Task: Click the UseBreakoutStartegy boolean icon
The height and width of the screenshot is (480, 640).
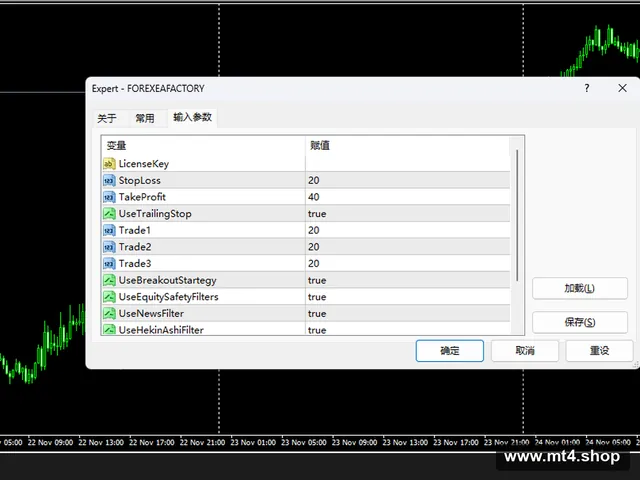Action: click(109, 280)
